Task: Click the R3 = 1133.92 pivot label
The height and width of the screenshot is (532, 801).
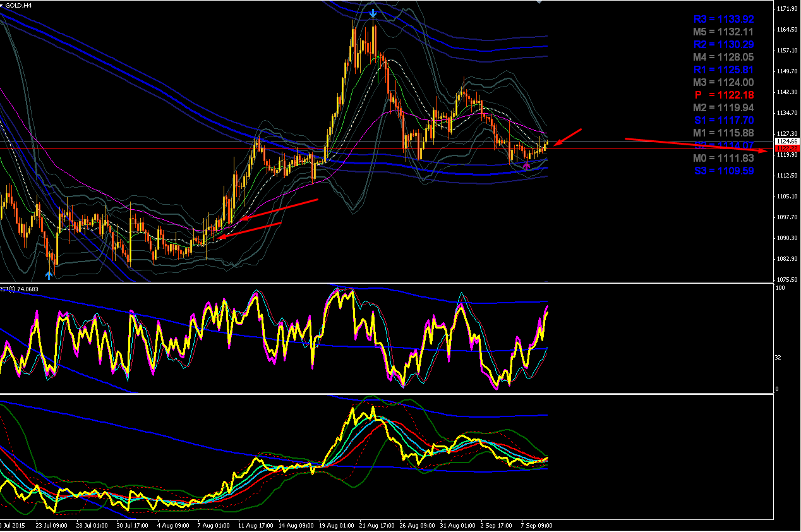Action: point(724,20)
